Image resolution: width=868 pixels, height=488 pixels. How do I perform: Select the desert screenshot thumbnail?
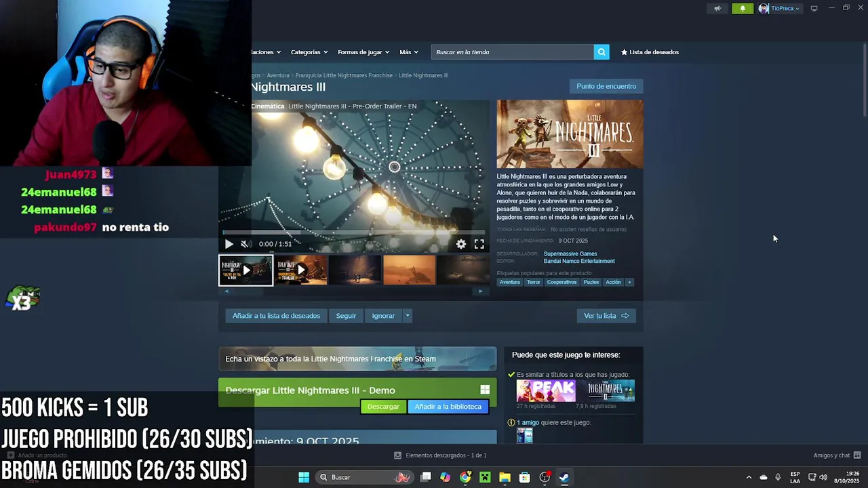point(410,270)
